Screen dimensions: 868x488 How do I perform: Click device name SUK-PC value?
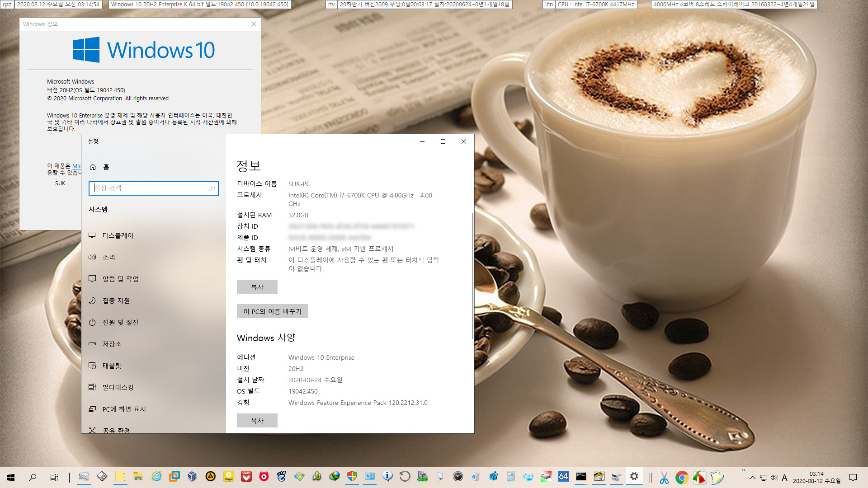click(x=299, y=184)
